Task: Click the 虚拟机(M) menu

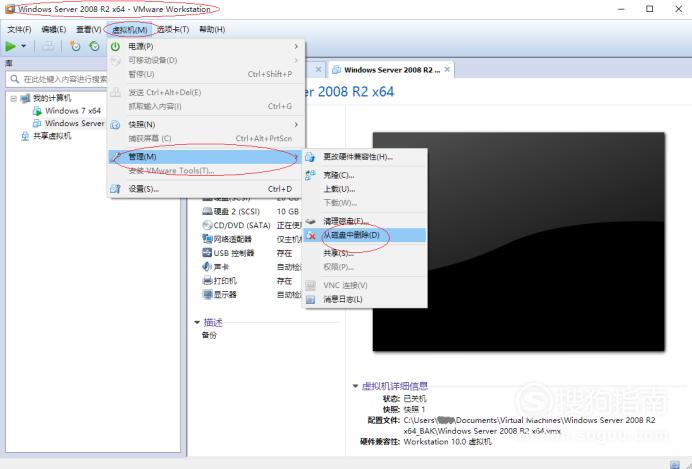Action: pyautogui.click(x=130, y=30)
